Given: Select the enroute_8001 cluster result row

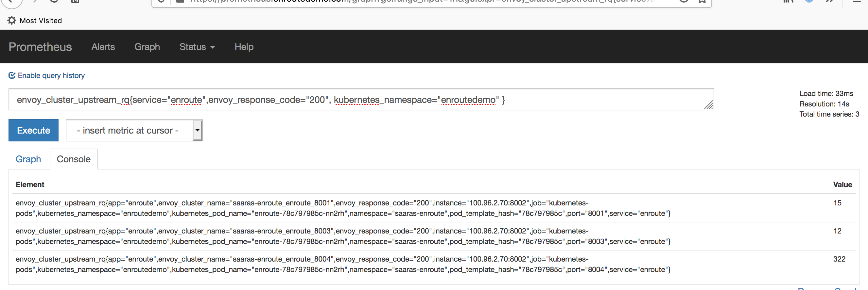Looking at the screenshot, I should coord(434,208).
